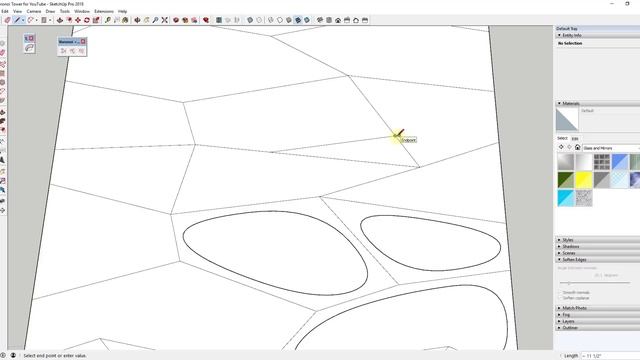This screenshot has width=640, height=360.
Task: Open the Edit menu
Action: pos(5,11)
